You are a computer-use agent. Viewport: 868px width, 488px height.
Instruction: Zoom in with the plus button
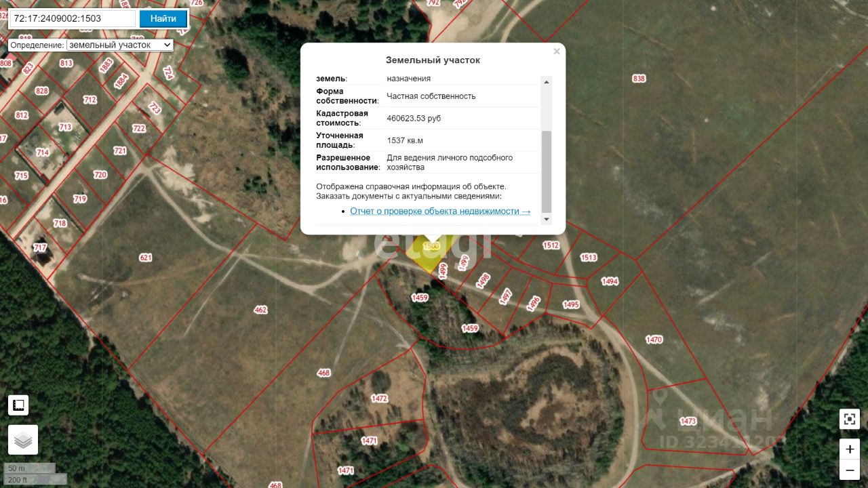[x=850, y=449]
